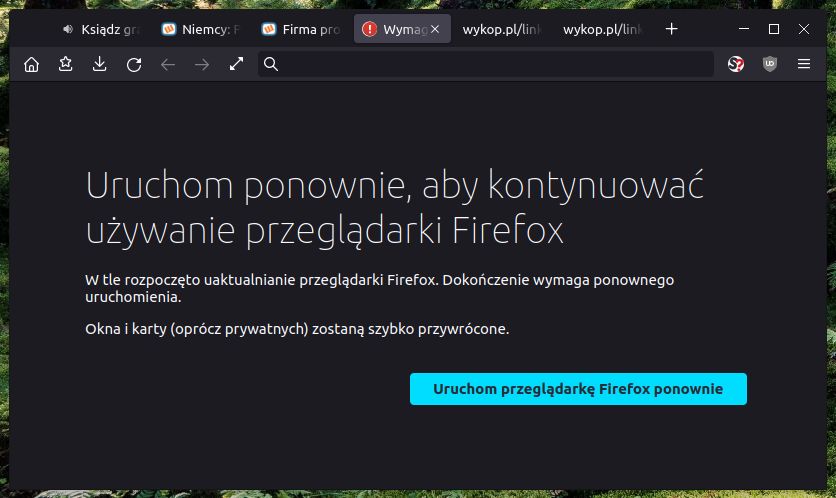Open the Downloads arrow icon

pyautogui.click(x=100, y=65)
